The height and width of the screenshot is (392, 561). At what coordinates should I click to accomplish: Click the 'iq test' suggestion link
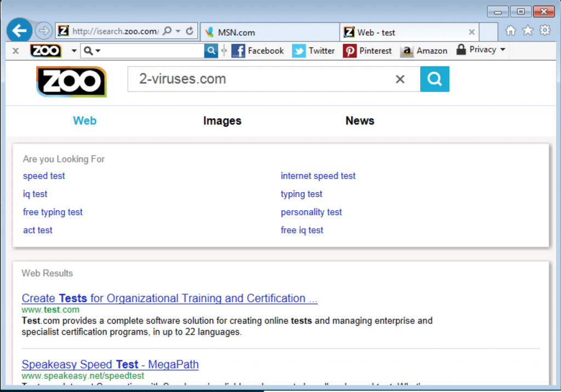35,194
